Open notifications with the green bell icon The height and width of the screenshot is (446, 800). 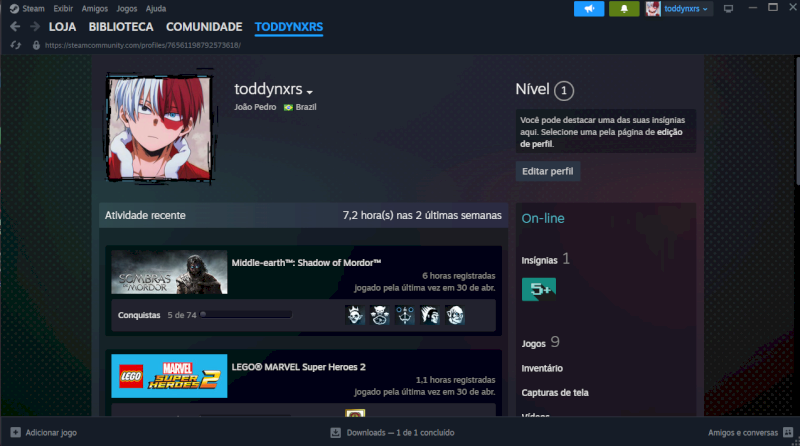coord(624,9)
